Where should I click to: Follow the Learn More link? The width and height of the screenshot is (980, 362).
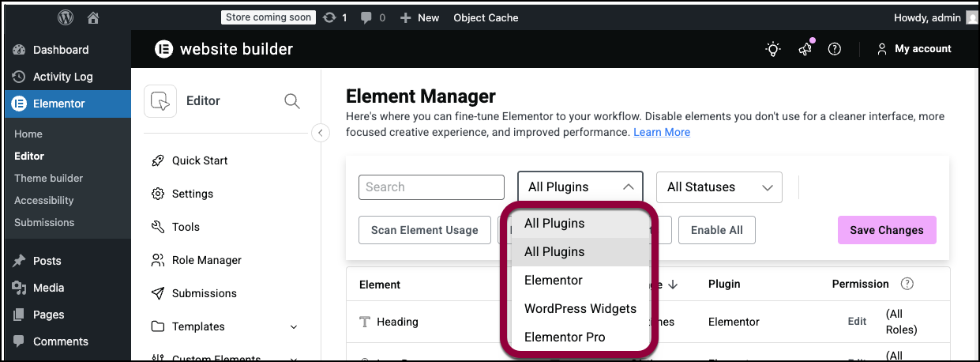661,132
